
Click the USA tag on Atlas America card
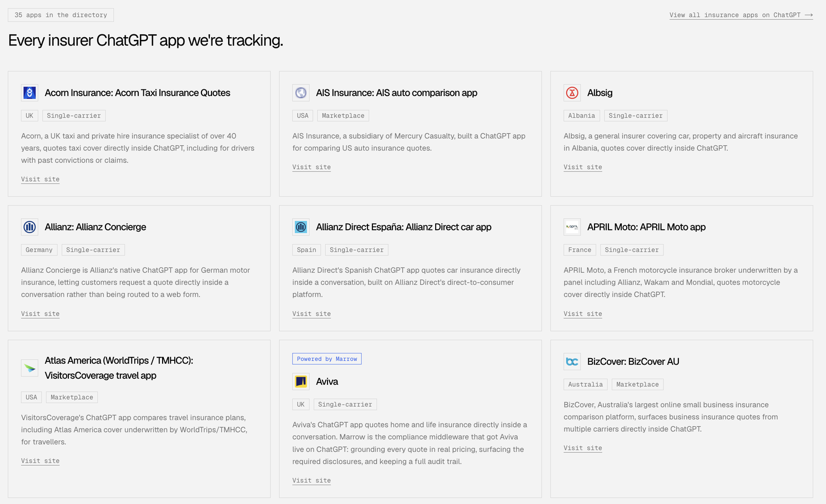pyautogui.click(x=31, y=397)
